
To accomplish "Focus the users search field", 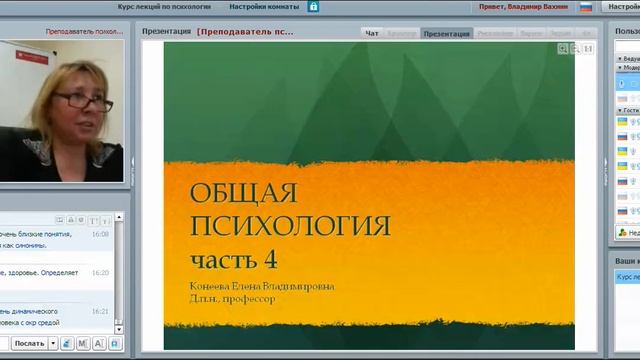I will [628, 46].
